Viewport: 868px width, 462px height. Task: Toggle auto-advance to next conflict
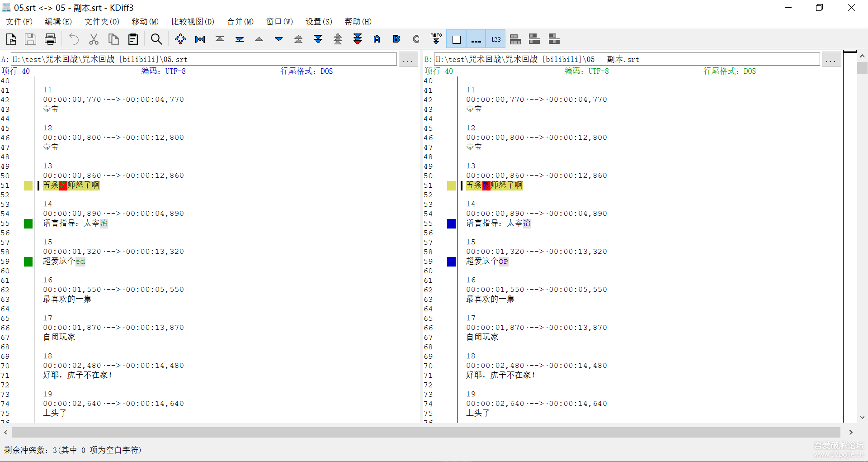(x=436, y=39)
